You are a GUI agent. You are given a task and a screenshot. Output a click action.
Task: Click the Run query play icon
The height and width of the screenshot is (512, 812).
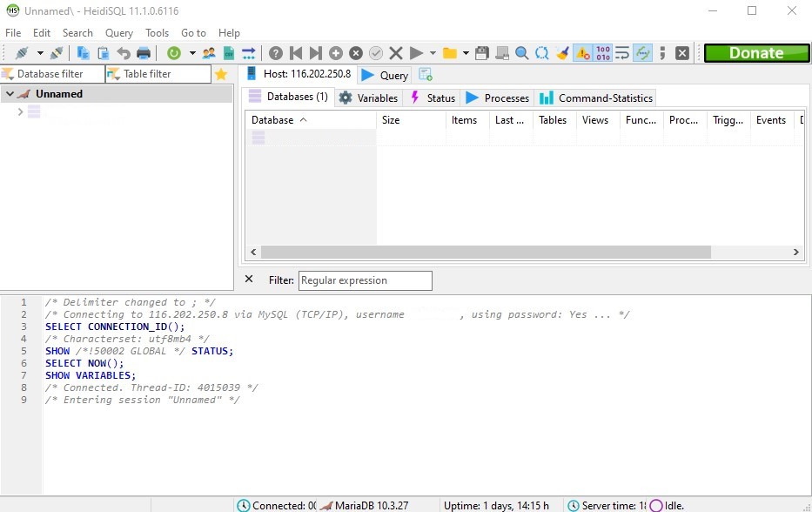coord(416,53)
